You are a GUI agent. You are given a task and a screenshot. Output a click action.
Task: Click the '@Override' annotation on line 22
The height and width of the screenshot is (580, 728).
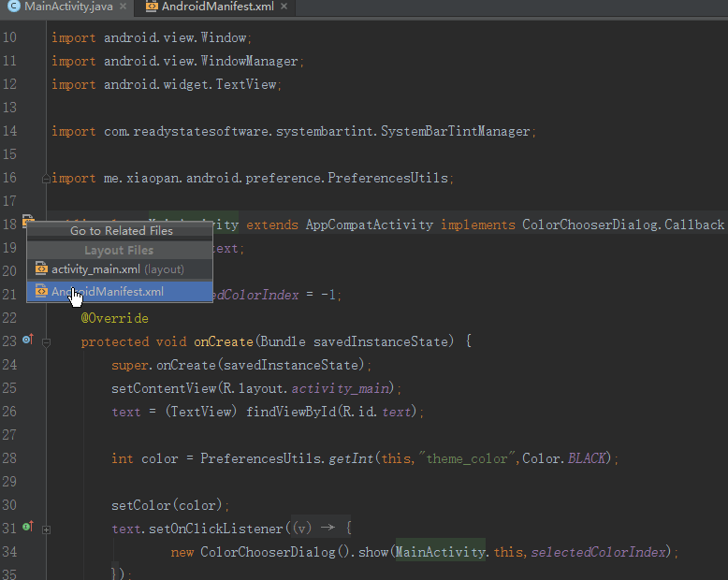pos(115,318)
